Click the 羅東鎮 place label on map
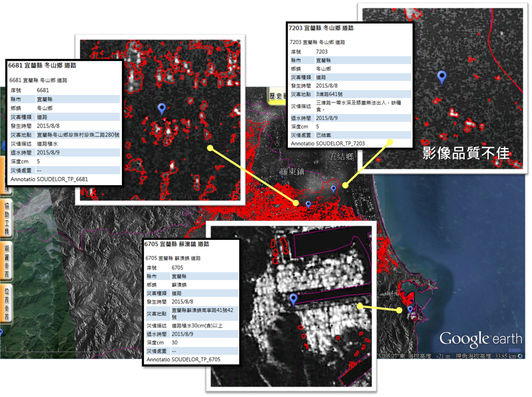This screenshot has width=532, height=397. tap(292, 172)
